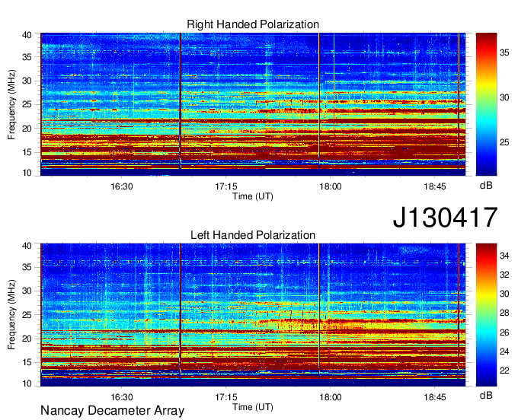The image size is (518, 420).
Task: Click the 15 MHz tick on Left Handed plot
Action: 27,363
